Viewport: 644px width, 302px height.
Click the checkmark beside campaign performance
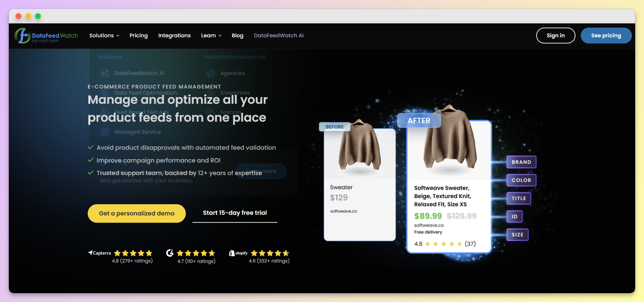pos(91,160)
